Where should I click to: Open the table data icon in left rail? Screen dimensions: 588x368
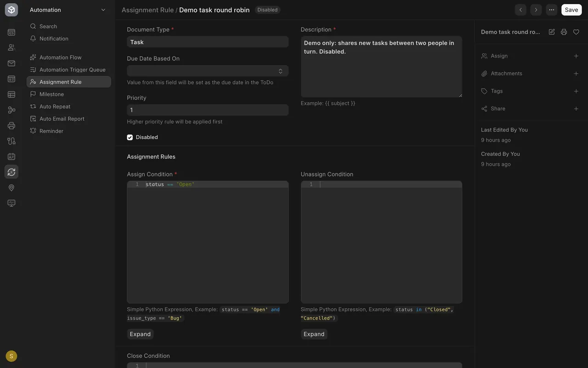tap(11, 95)
